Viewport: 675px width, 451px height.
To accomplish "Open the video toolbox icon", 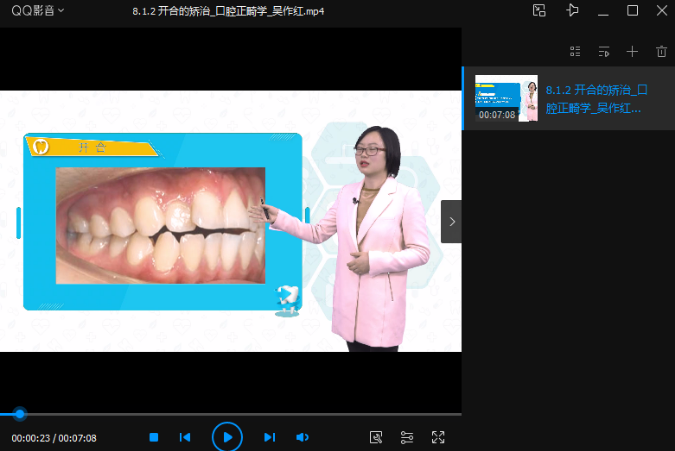I will (x=376, y=437).
